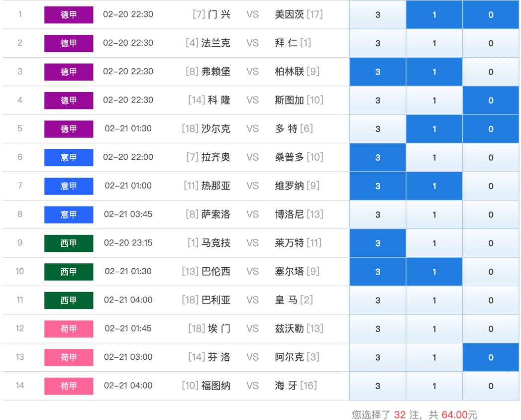Choose loss (0) for 弗赖堡 vs 柏林联

[491, 72]
